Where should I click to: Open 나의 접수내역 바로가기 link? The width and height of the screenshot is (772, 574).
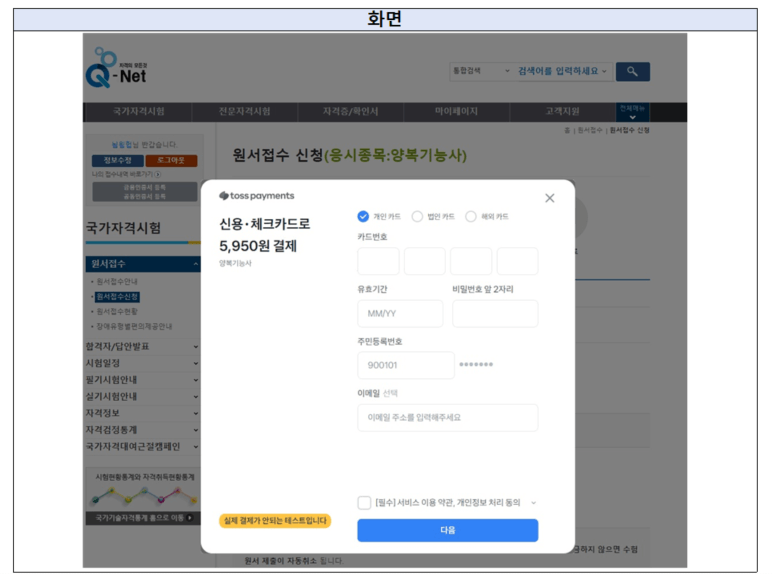click(127, 174)
